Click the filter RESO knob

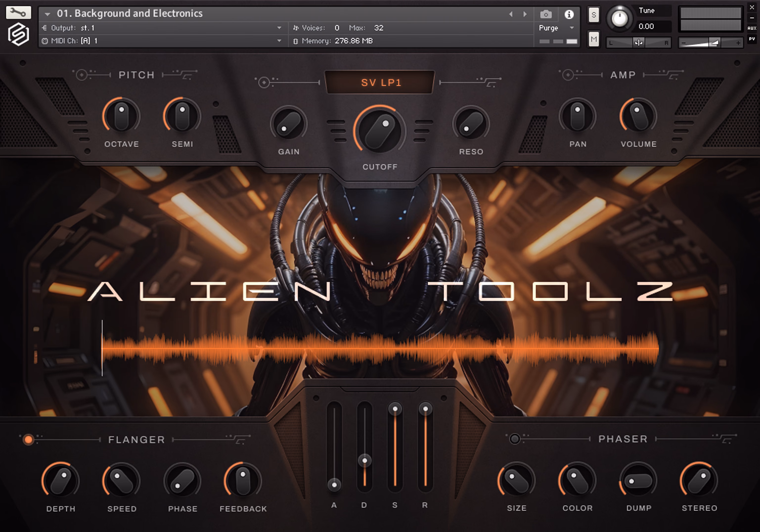click(471, 124)
